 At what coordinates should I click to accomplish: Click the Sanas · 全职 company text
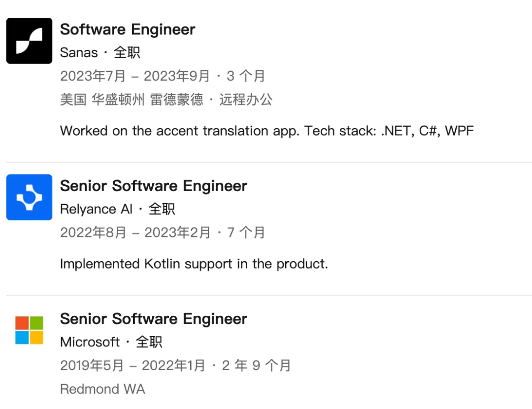coord(100,52)
